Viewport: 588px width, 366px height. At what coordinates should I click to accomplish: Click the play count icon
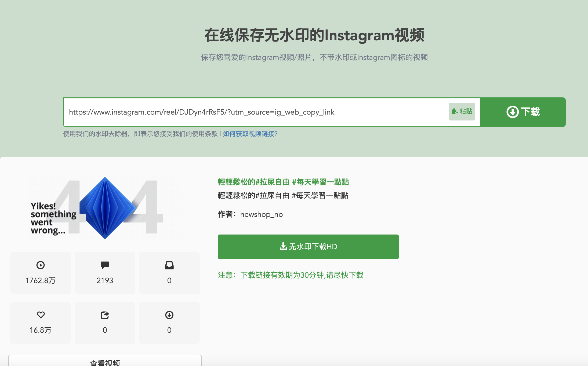(x=41, y=265)
